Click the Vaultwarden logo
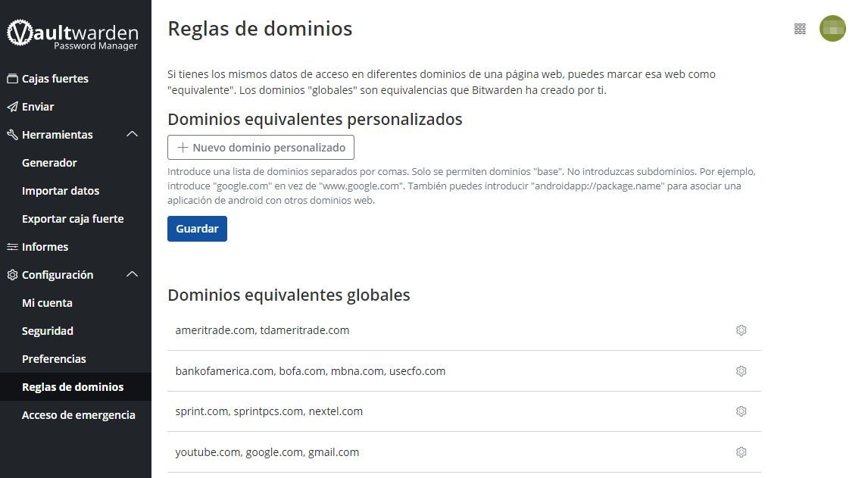 (73, 35)
